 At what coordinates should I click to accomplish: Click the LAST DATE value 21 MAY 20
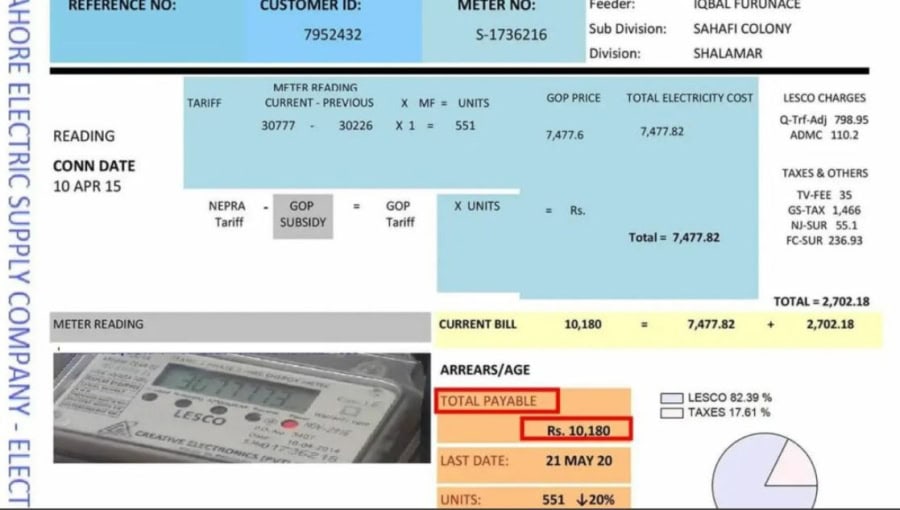point(579,461)
